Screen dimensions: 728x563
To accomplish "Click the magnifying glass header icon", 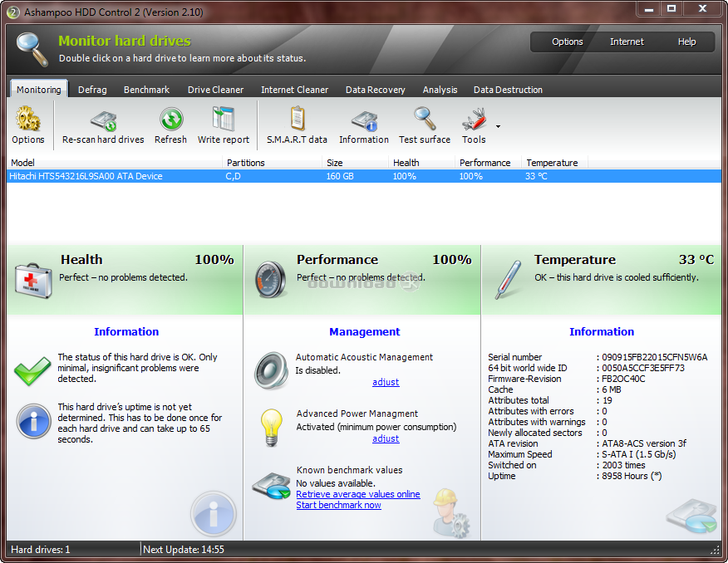I will pyautogui.click(x=32, y=49).
